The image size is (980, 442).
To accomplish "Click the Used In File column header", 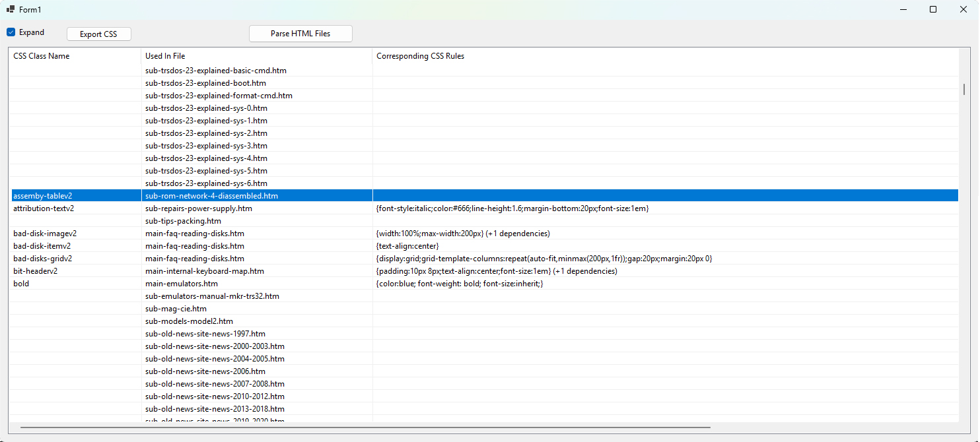I will pyautogui.click(x=165, y=56).
